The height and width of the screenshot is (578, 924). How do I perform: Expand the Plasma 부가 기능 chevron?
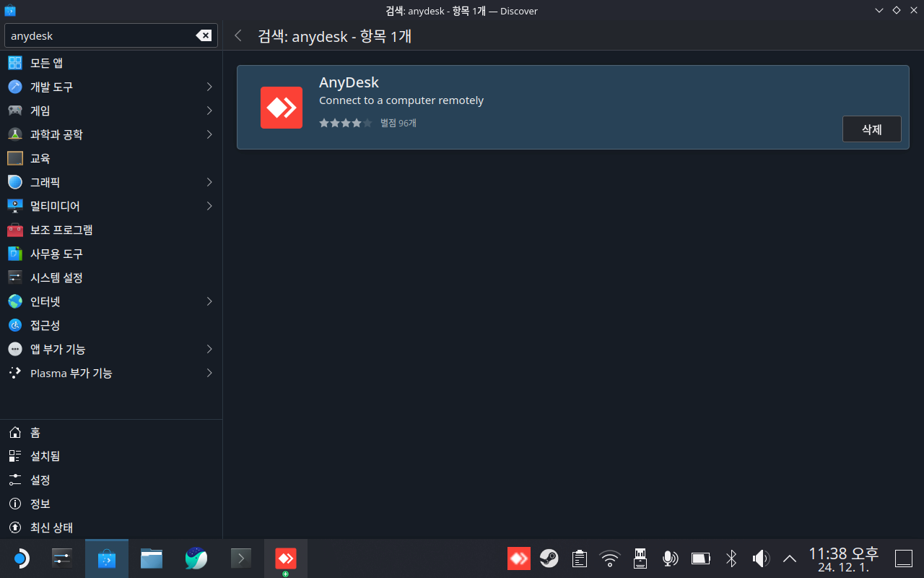[209, 373]
